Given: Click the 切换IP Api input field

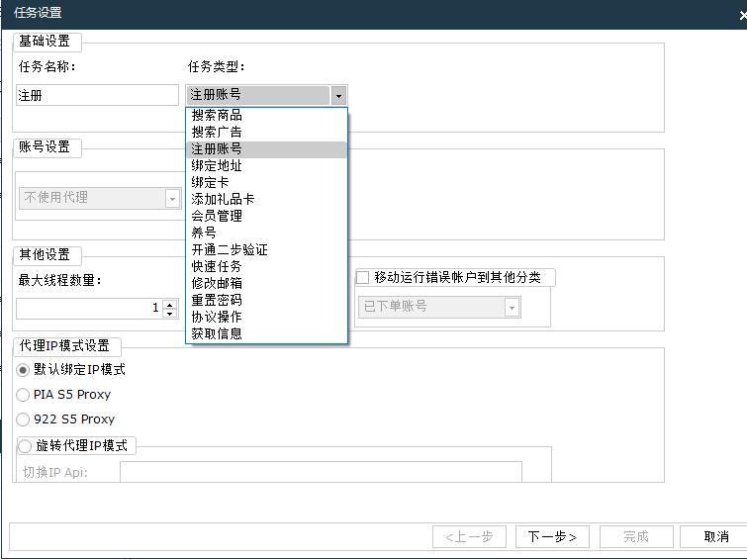Looking at the screenshot, I should (x=321, y=472).
